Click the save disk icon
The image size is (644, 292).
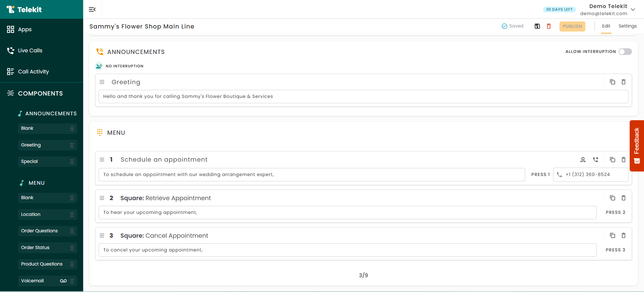pyautogui.click(x=537, y=26)
